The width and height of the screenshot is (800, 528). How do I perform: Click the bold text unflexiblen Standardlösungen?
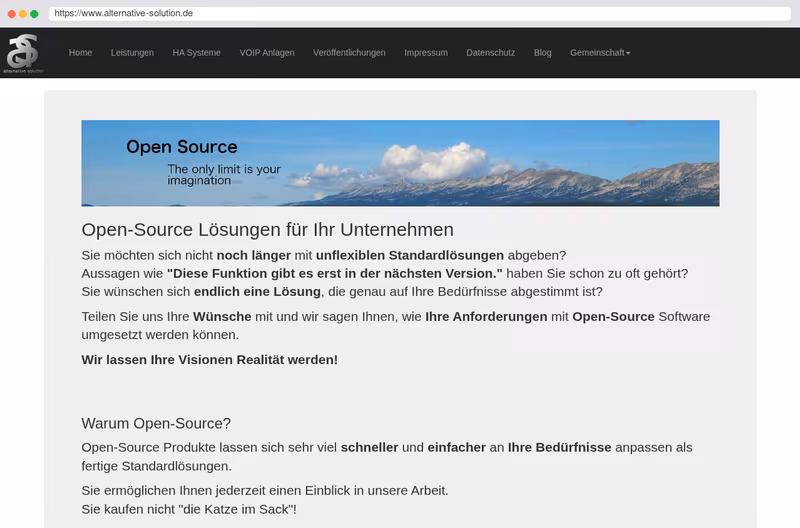410,255
